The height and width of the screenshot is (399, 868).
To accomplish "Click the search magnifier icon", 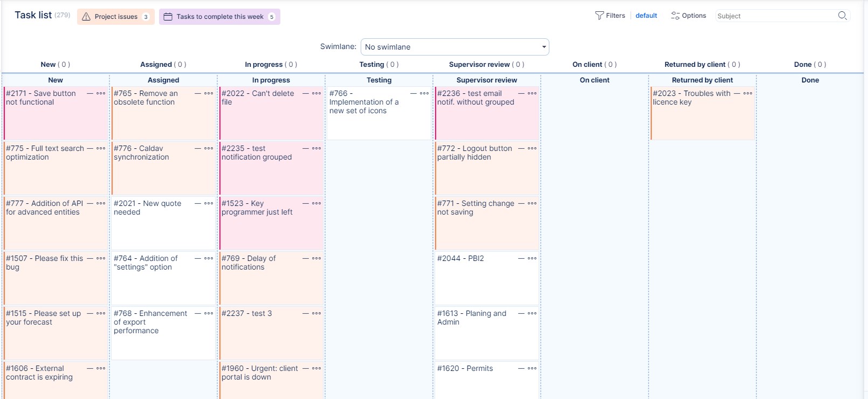I will pyautogui.click(x=842, y=16).
